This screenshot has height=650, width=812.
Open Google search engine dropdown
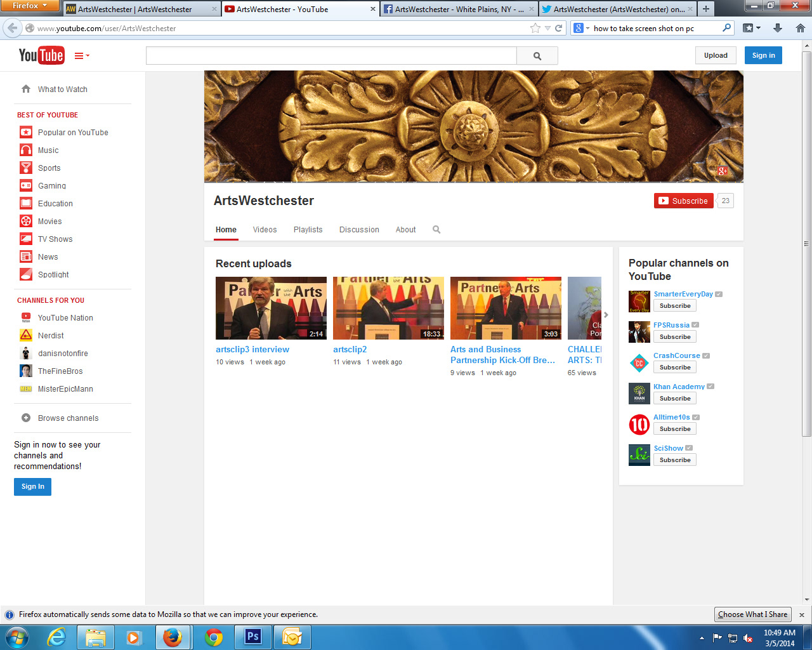(x=581, y=28)
